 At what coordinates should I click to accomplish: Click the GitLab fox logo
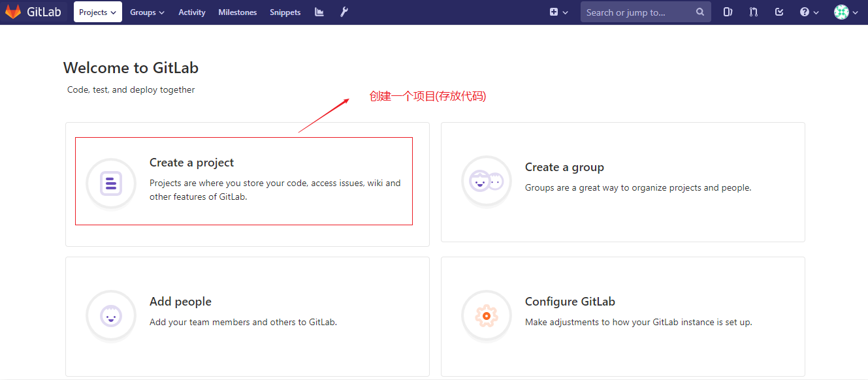coord(13,12)
